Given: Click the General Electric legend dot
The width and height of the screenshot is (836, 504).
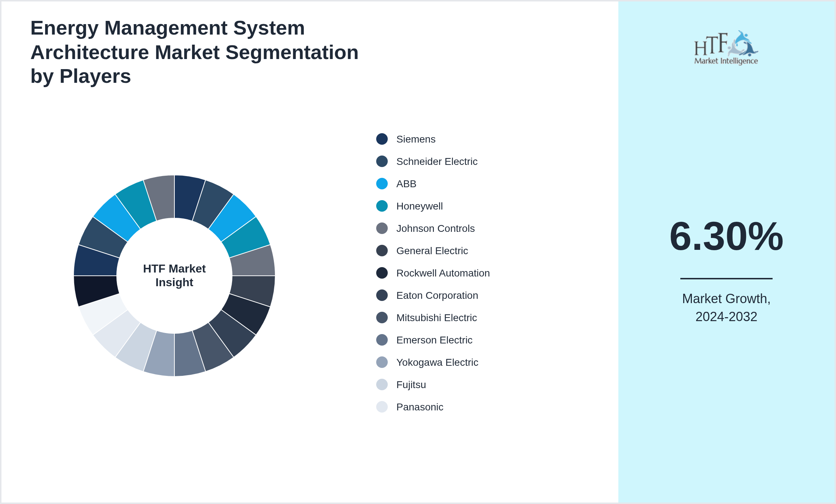Looking at the screenshot, I should click(382, 251).
